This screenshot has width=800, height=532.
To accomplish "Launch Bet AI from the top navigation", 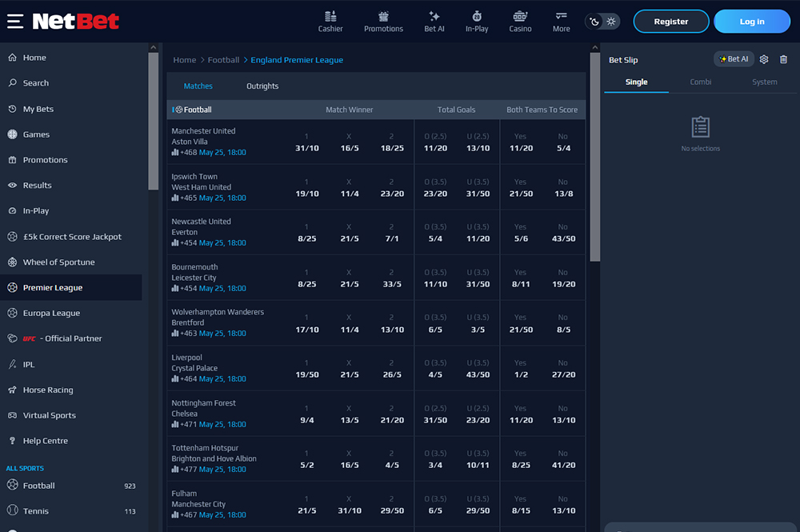I will 434,22.
